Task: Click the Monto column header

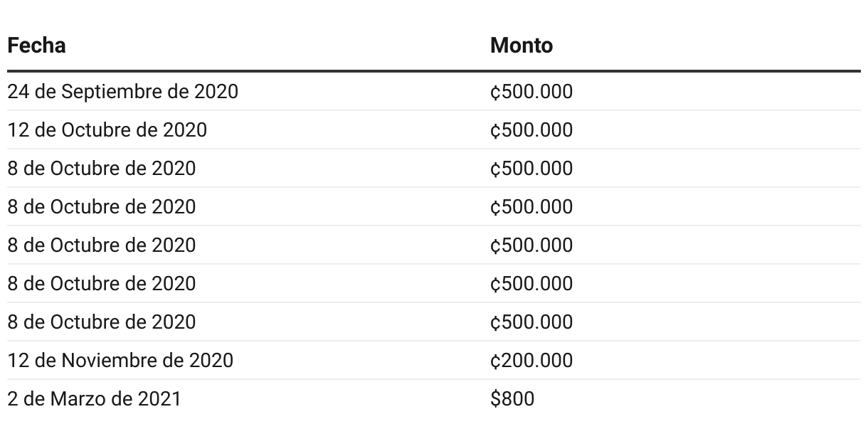Action: (x=521, y=46)
